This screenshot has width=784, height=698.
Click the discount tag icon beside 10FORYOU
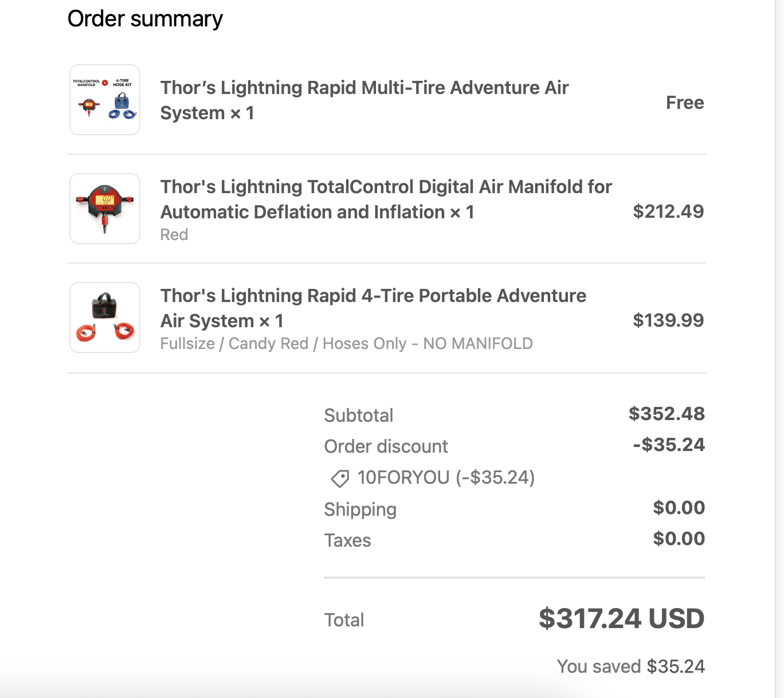point(340,479)
